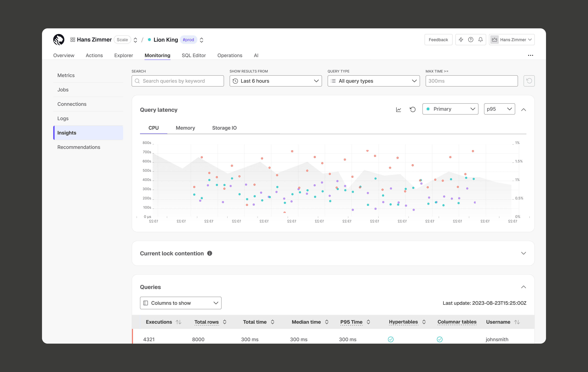Click the Columnar tables column header
This screenshot has height=372, width=588.
[x=457, y=322]
